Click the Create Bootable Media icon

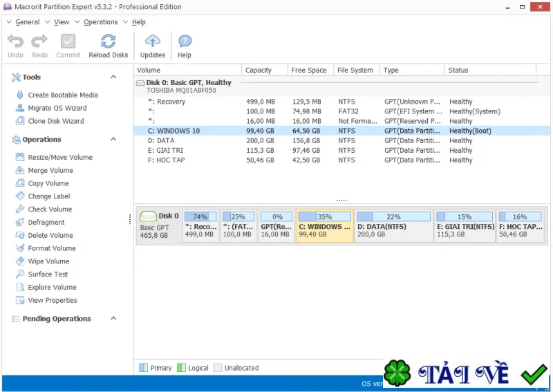coord(20,95)
